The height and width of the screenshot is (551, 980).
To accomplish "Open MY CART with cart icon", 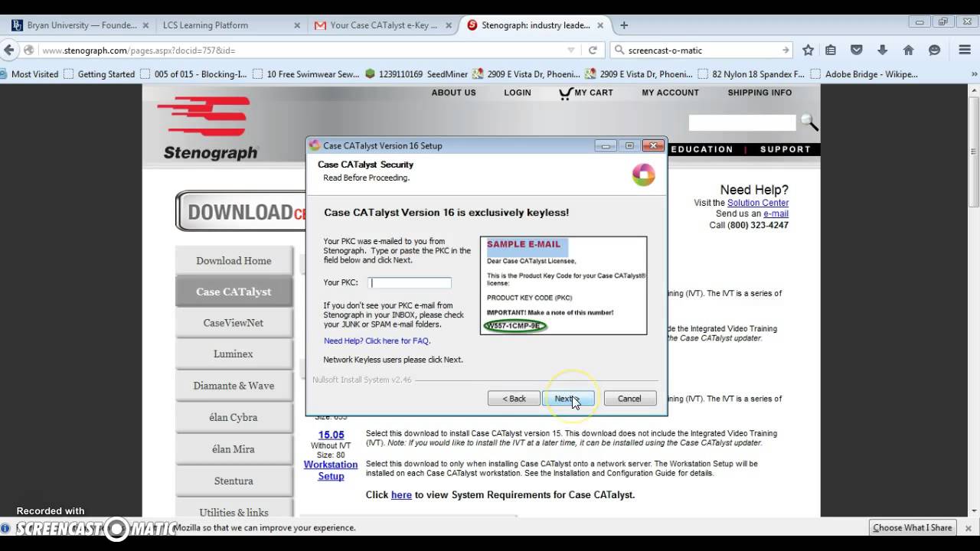I will [586, 93].
